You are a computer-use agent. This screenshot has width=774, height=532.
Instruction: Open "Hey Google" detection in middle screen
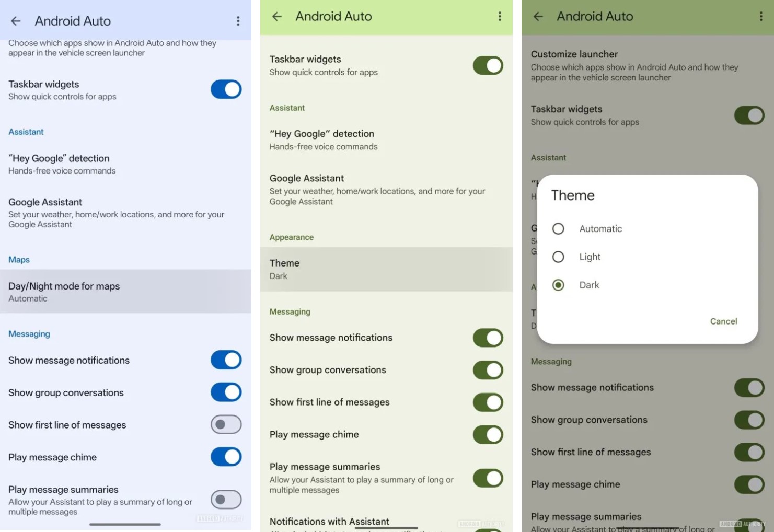pos(386,140)
